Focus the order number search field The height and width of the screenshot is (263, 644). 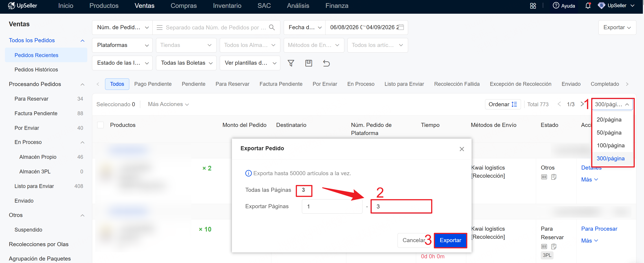pos(216,27)
